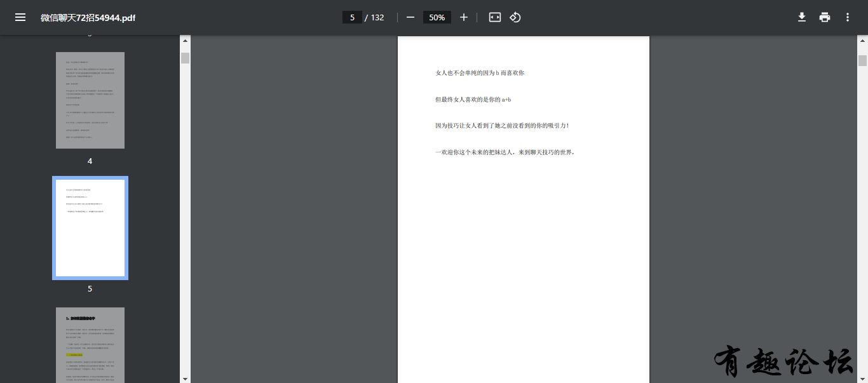Image resolution: width=868 pixels, height=383 pixels.
Task: Select page 4 thumbnail
Action: [90, 100]
